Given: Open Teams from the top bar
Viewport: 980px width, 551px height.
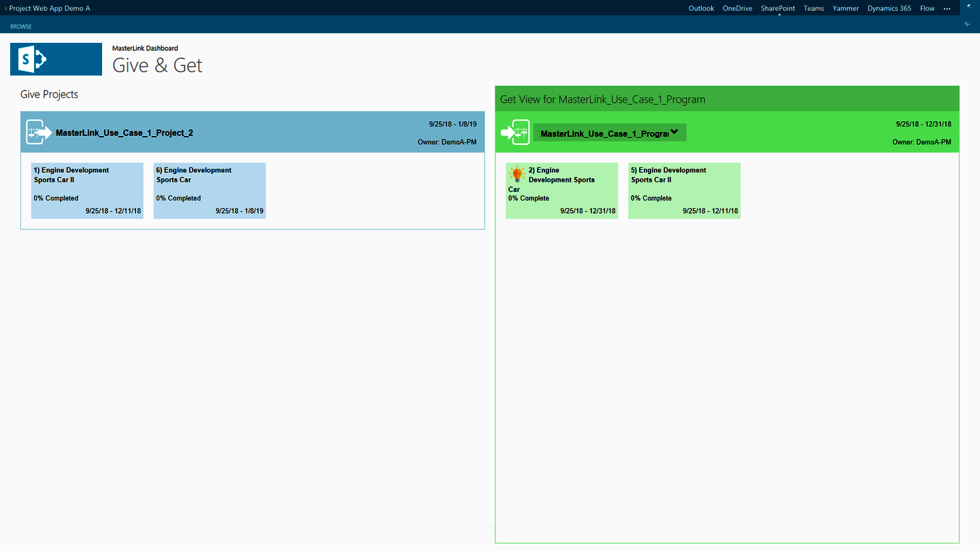Looking at the screenshot, I should pos(813,8).
